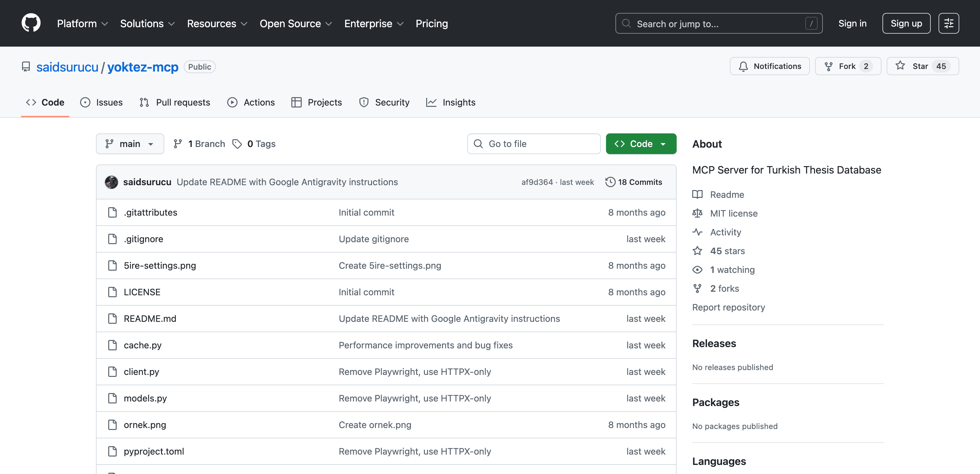980x474 pixels.
Task: Click 'Update gitignore' commit message
Action: pyautogui.click(x=374, y=239)
